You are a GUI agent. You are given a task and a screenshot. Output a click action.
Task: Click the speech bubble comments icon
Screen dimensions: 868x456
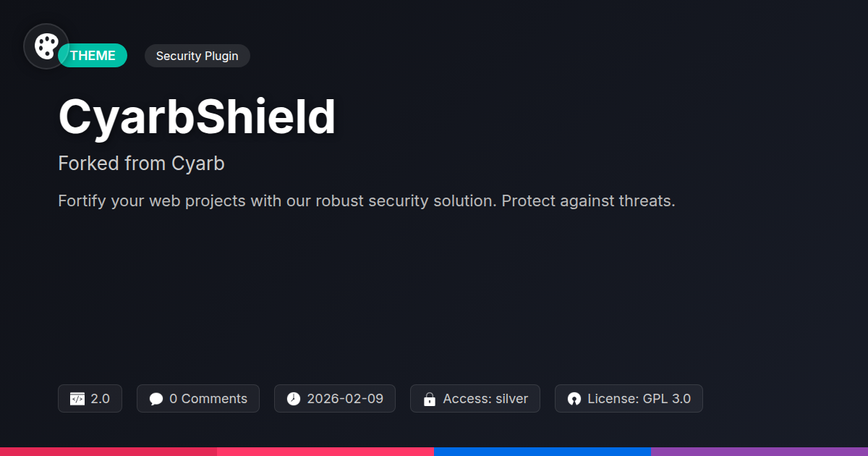156,399
